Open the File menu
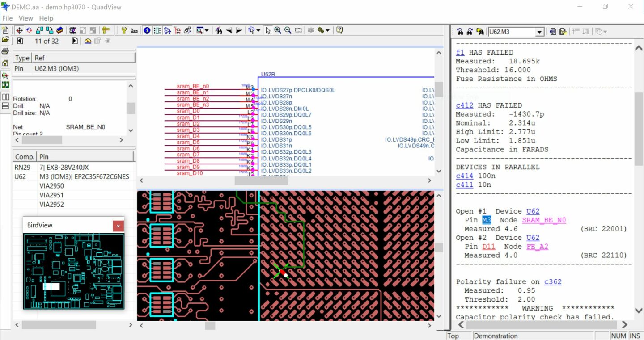The image size is (644, 340). [x=7, y=18]
